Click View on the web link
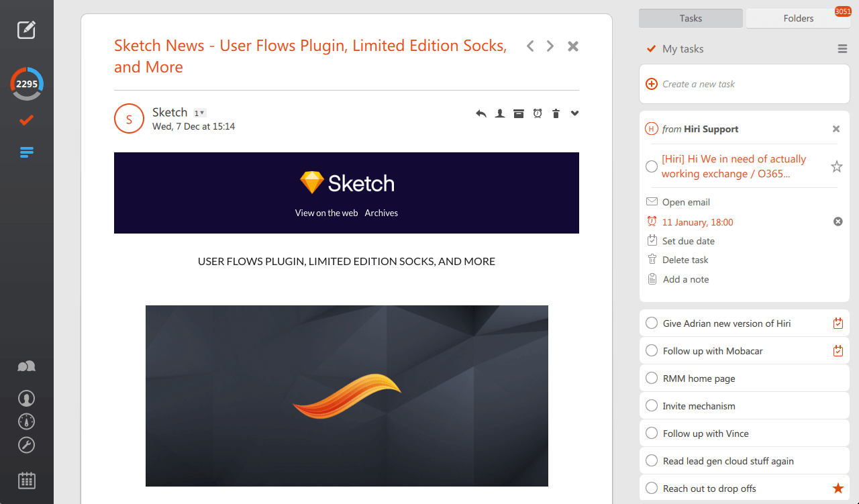 [x=326, y=213]
